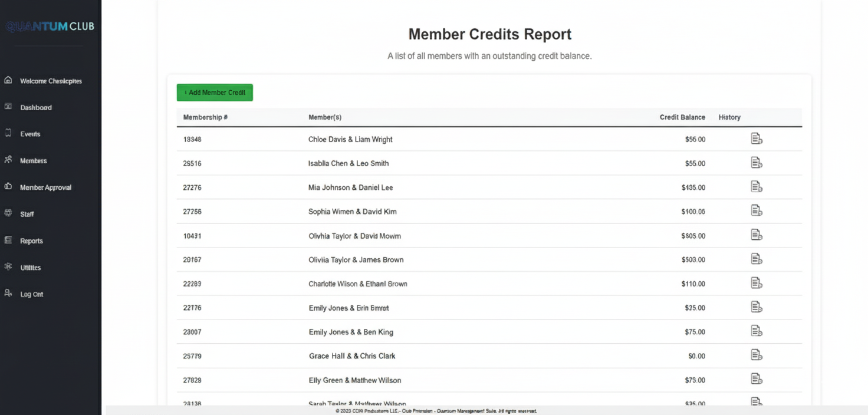This screenshot has height=415, width=868.
Task: Click the Quantum Club logo
Action: 50,25
